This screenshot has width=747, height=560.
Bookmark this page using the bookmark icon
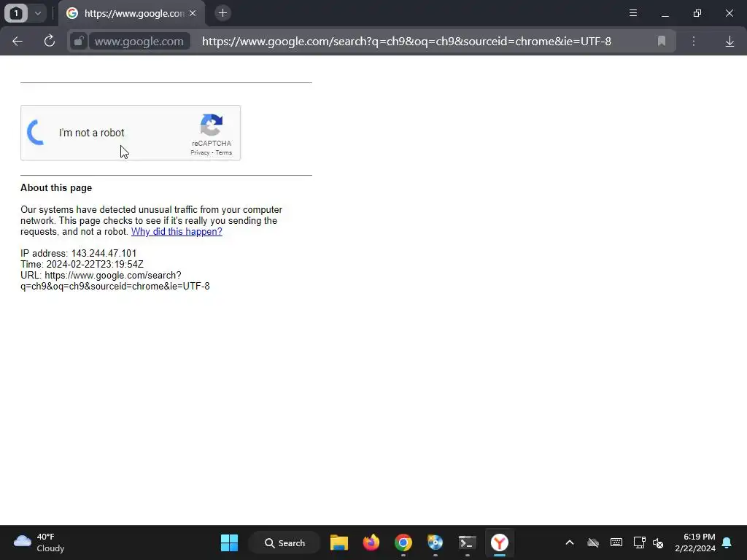tap(661, 42)
